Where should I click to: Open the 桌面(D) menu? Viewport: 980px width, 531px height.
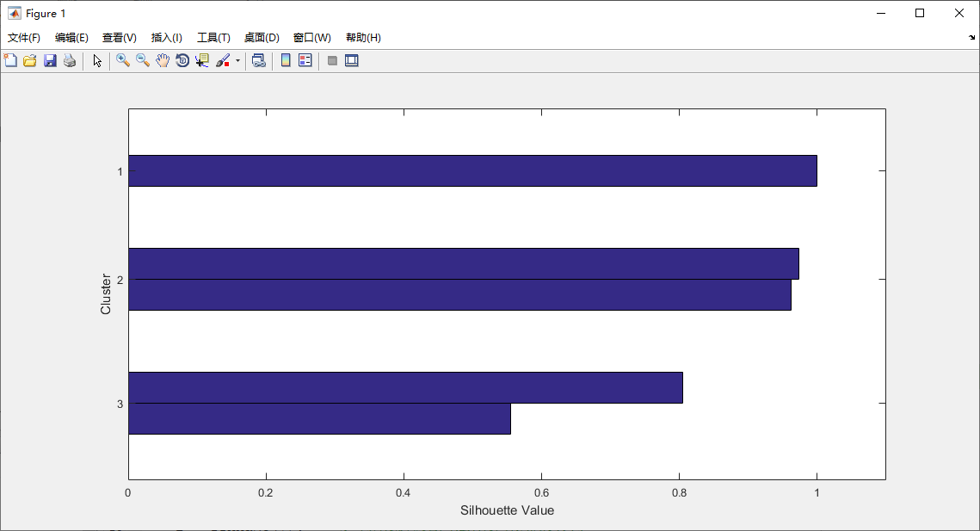(262, 38)
